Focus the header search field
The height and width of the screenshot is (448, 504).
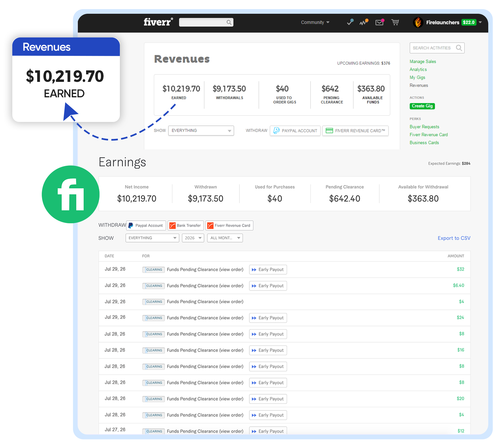(x=206, y=22)
